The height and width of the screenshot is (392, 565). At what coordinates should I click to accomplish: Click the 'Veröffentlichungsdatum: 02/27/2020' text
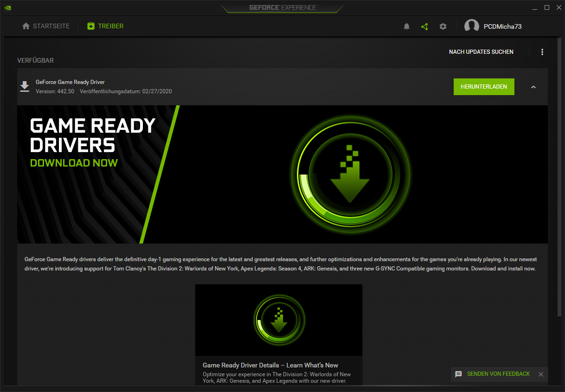(x=126, y=91)
